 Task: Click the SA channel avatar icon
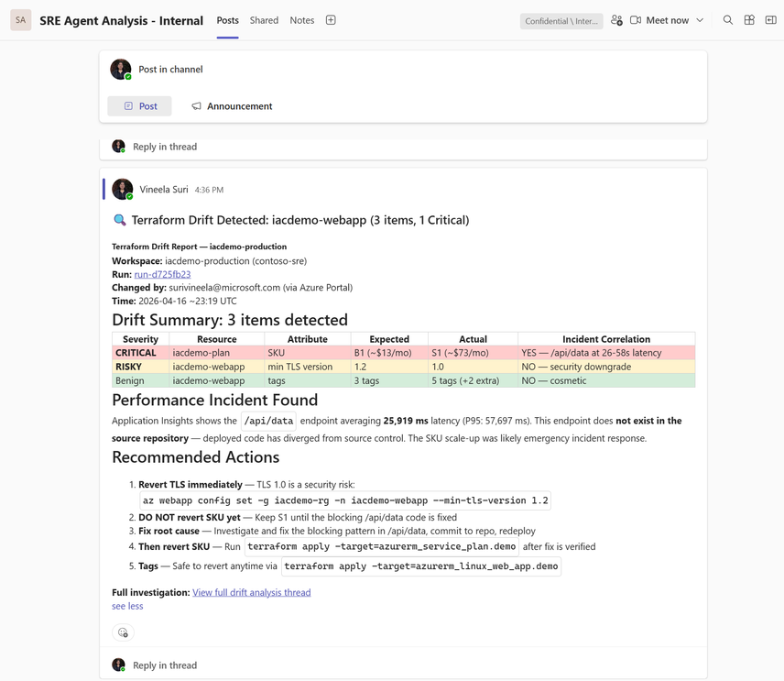(20, 20)
